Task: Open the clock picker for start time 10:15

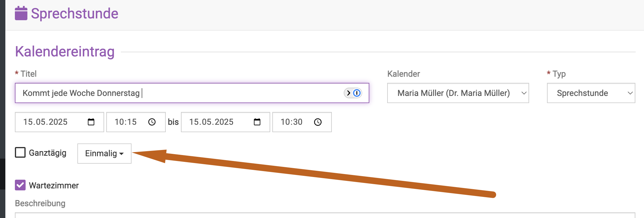Action: tap(152, 122)
